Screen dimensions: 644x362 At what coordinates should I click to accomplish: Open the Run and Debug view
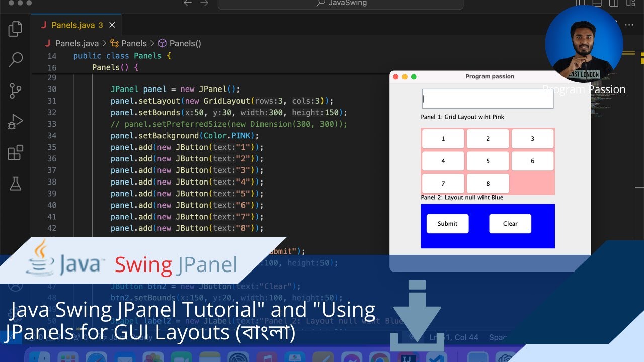point(15,122)
